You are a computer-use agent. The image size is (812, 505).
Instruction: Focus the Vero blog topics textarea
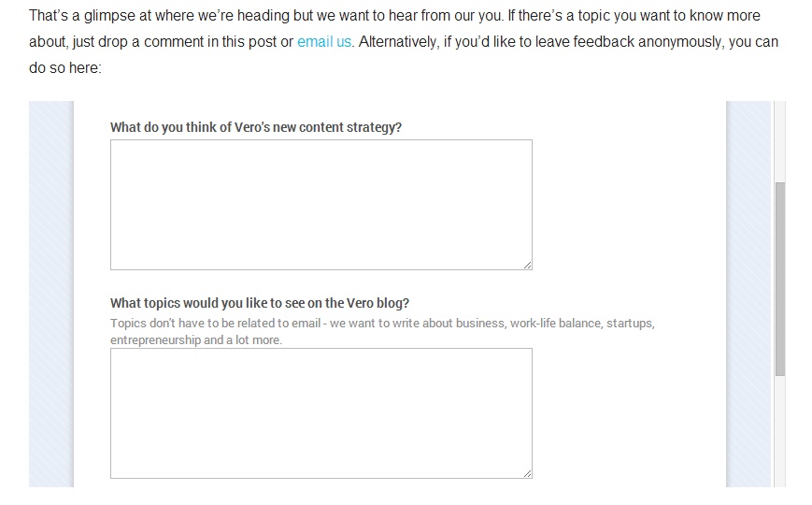[321, 413]
